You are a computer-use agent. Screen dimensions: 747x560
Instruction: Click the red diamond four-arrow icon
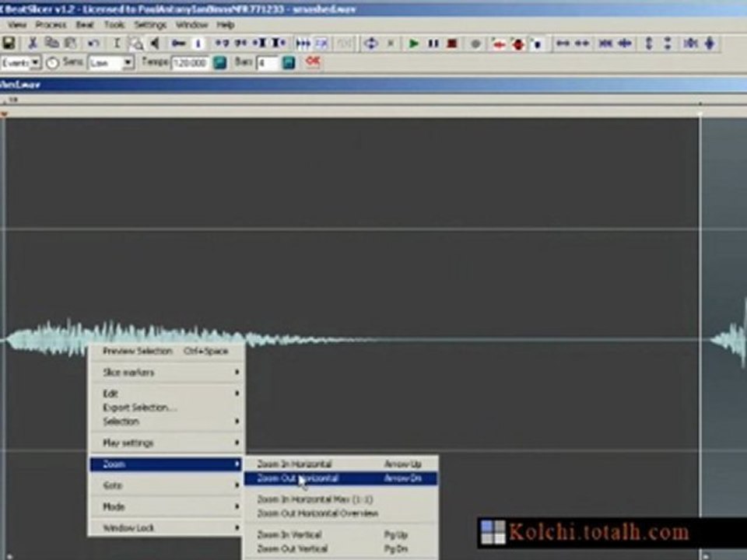pyautogui.click(x=518, y=44)
